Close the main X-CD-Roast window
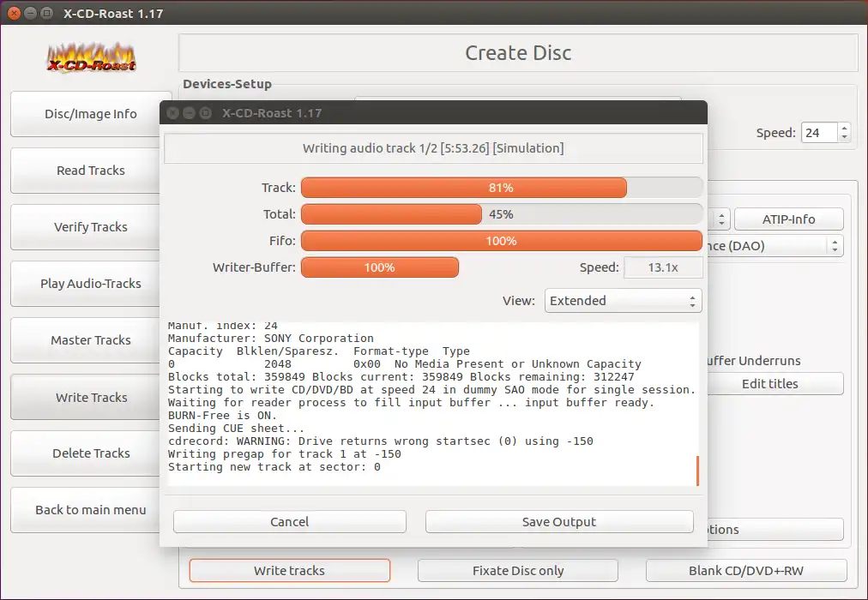 (x=14, y=13)
